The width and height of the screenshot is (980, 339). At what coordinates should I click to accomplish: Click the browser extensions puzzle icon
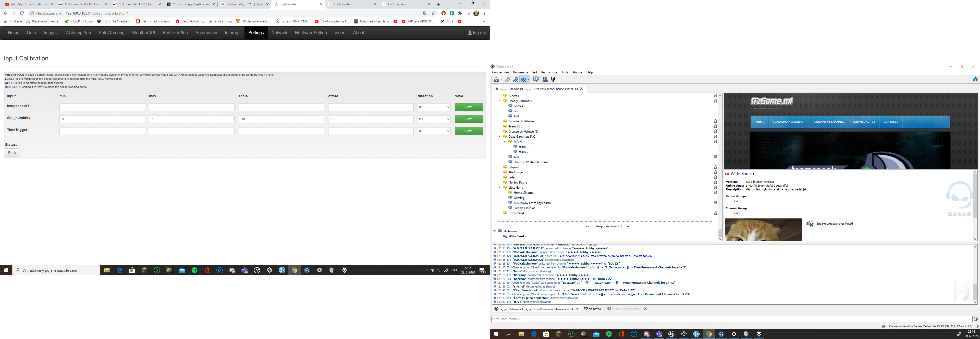click(x=460, y=13)
